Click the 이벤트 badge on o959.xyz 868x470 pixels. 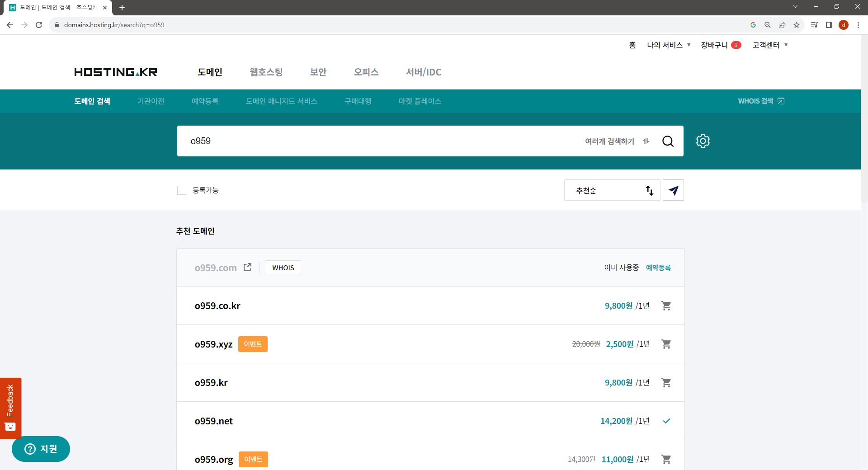pyautogui.click(x=253, y=344)
